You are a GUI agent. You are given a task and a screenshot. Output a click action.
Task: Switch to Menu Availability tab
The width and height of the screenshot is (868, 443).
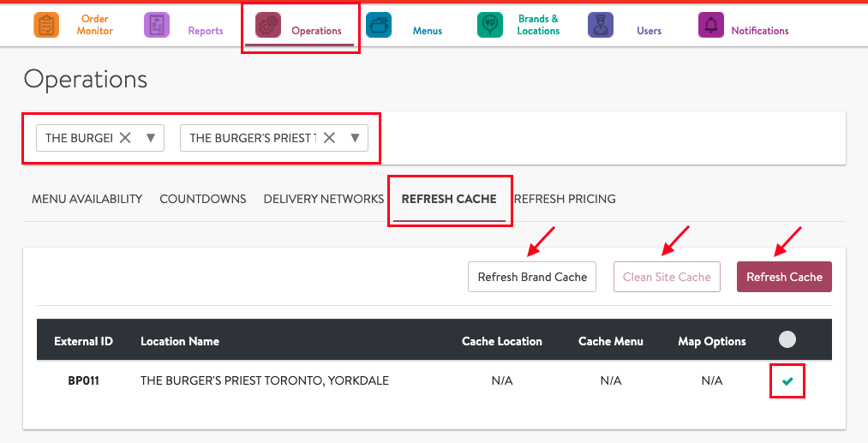pos(87,199)
